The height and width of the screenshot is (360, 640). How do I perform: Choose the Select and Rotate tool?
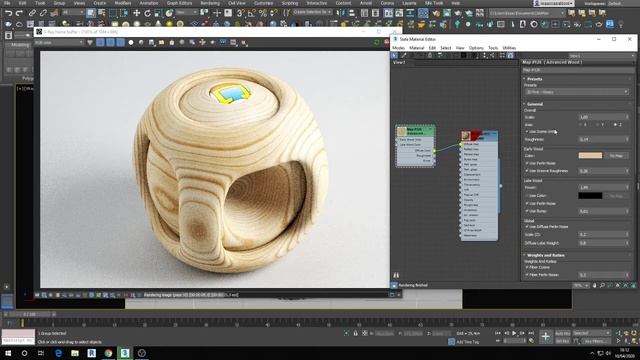[147, 13]
